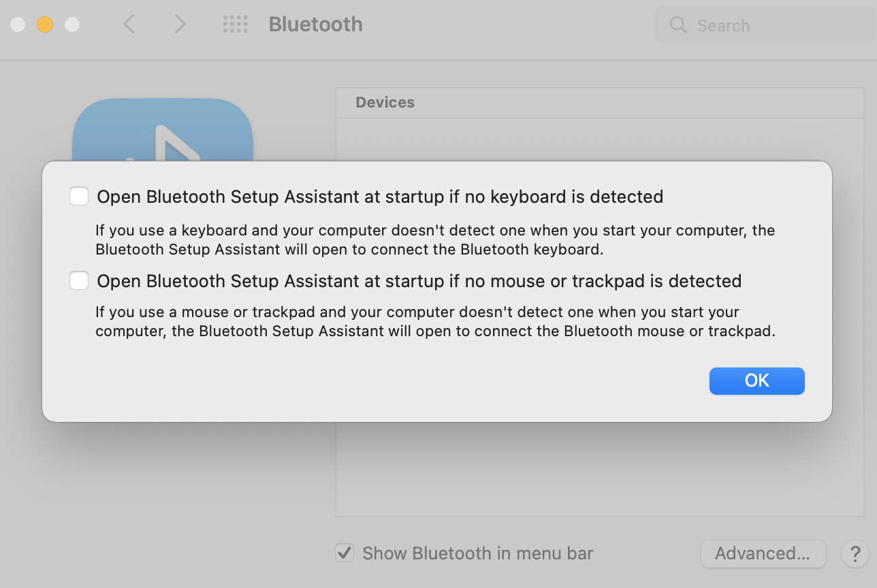The width and height of the screenshot is (877, 588).
Task: Click the gray close window button
Action: tap(18, 24)
